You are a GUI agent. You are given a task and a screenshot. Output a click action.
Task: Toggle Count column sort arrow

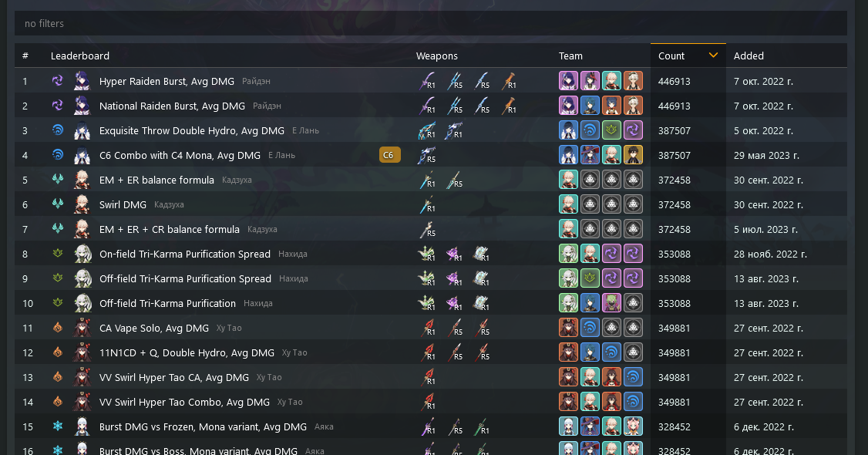(713, 56)
